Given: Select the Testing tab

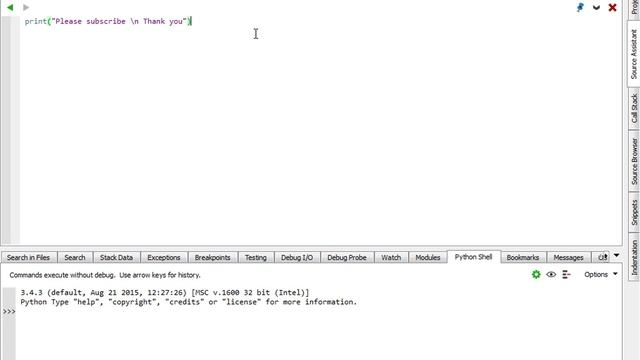Looking at the screenshot, I should pyautogui.click(x=256, y=258).
